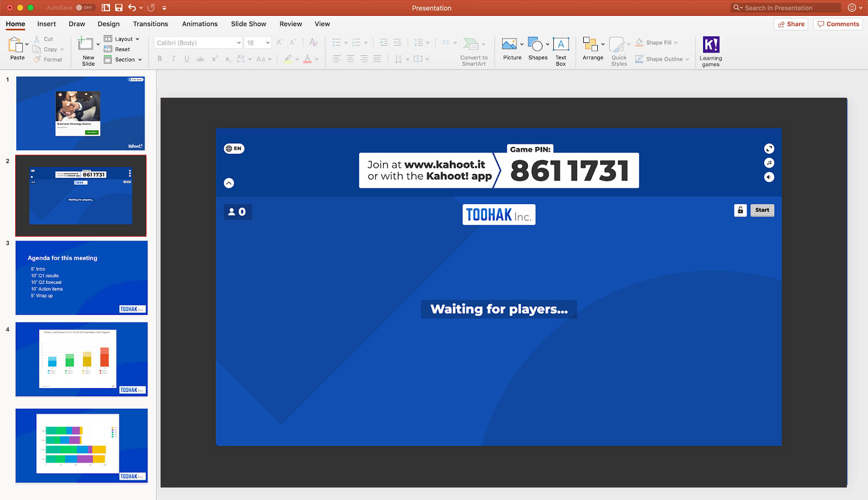This screenshot has height=500, width=868.
Task: Open the music settings icon on the Kahoot lobby
Action: 769,162
